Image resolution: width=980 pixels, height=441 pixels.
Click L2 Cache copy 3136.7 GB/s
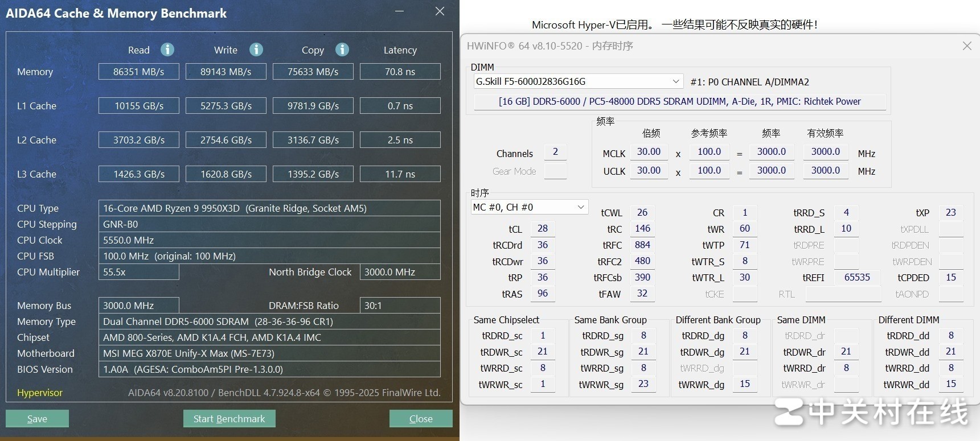pos(313,140)
